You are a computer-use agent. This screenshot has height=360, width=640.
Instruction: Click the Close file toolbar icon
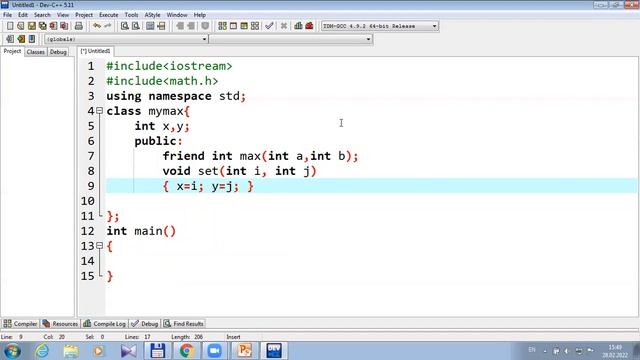(53, 26)
